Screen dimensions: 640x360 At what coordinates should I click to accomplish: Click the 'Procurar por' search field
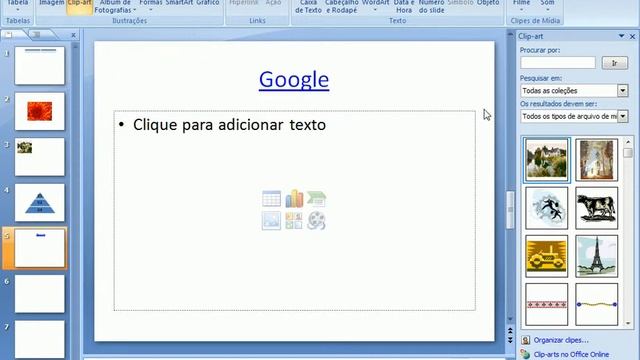click(x=558, y=63)
